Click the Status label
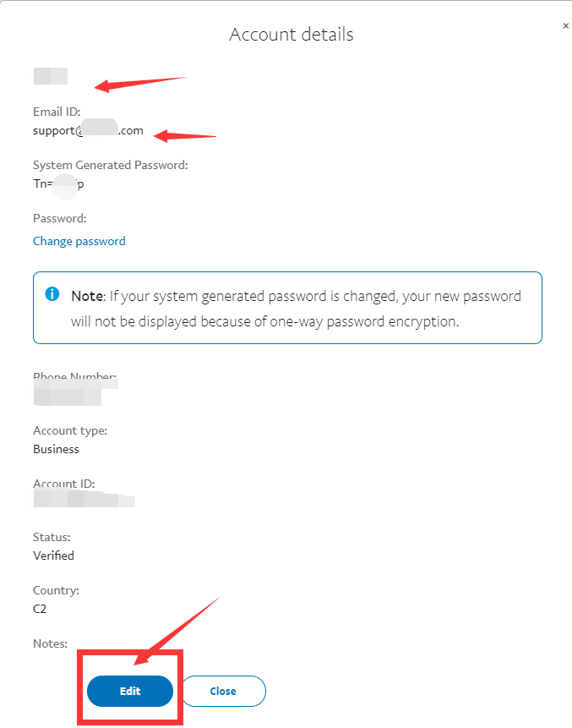Viewport: 572px width, 728px height. click(52, 537)
